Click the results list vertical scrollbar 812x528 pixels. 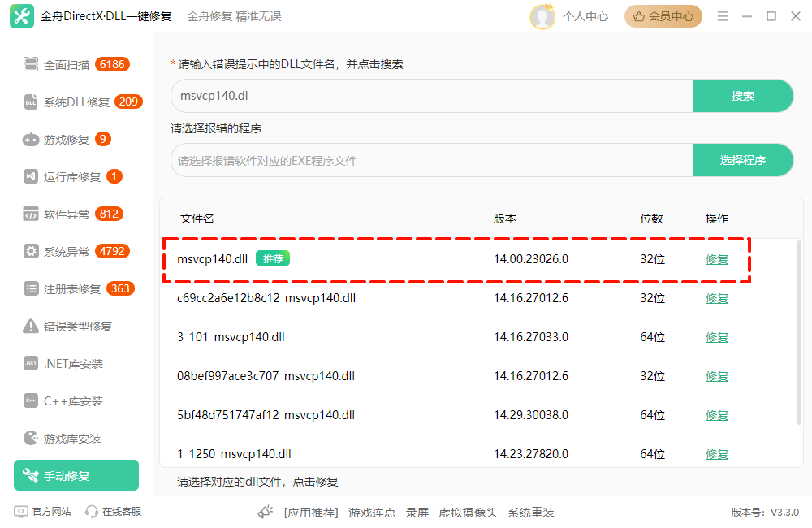(x=799, y=331)
